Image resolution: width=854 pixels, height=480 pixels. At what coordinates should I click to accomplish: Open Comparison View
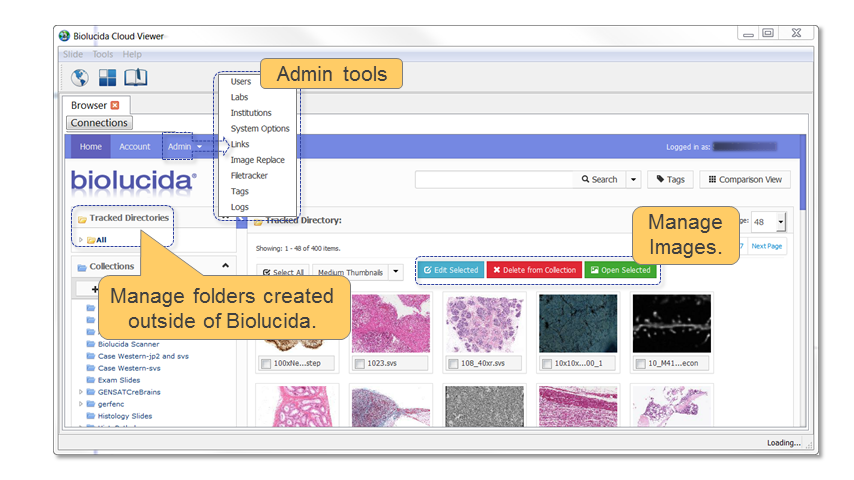click(745, 179)
